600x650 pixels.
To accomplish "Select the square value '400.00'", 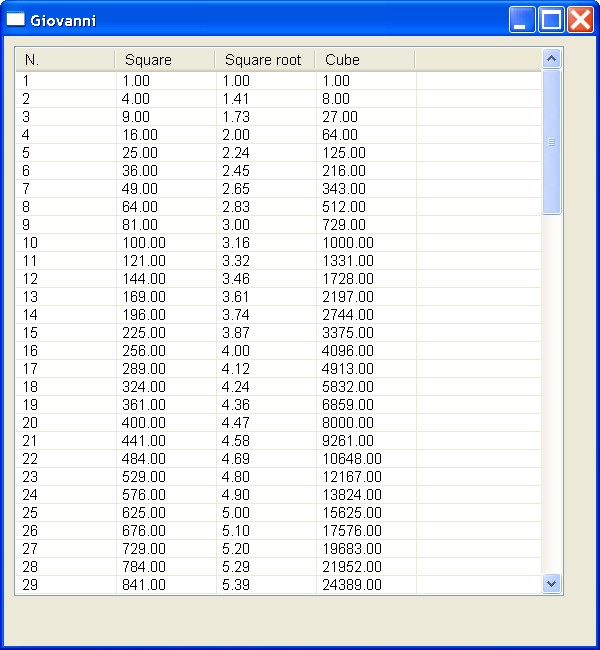I will (x=144, y=423).
